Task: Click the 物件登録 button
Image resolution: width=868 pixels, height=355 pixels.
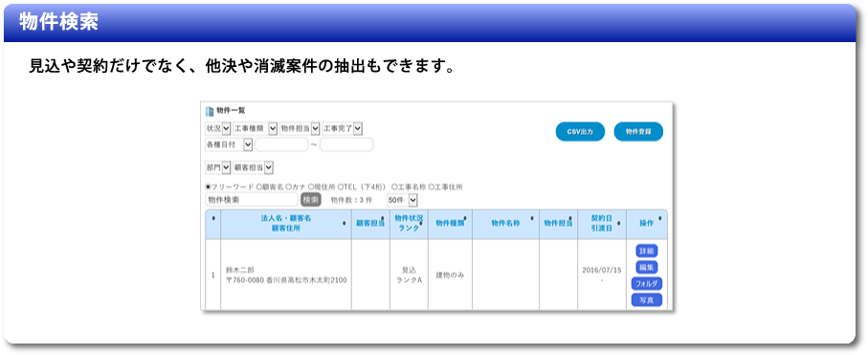Action: coord(638,132)
